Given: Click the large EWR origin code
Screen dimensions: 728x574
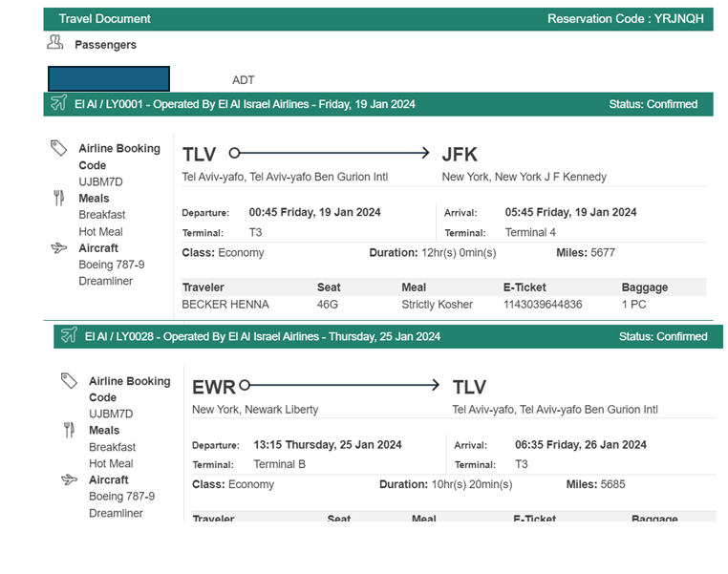Looking at the screenshot, I should [x=214, y=387].
